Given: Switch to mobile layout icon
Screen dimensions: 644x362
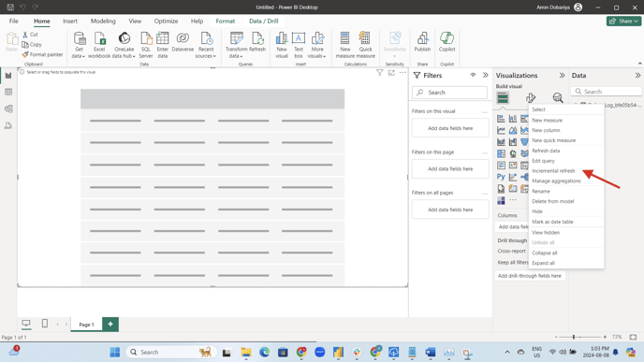Looking at the screenshot, I should click(45, 324).
